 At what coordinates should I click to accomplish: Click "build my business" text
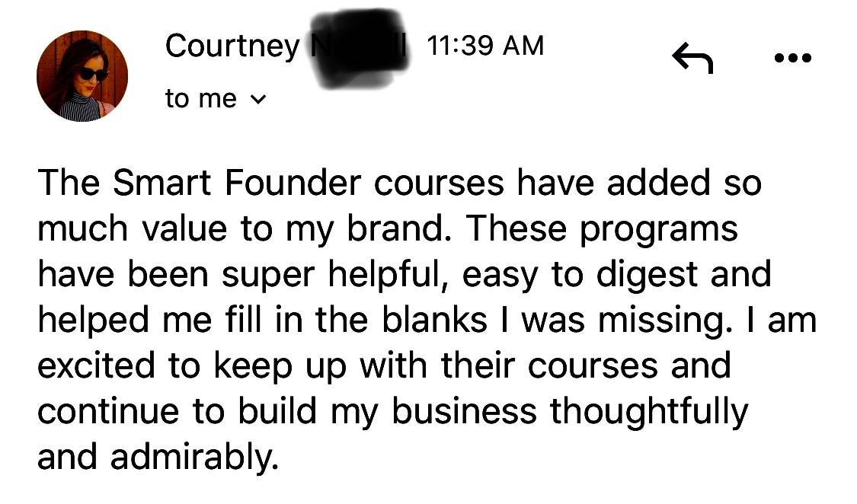pyautogui.click(x=387, y=413)
